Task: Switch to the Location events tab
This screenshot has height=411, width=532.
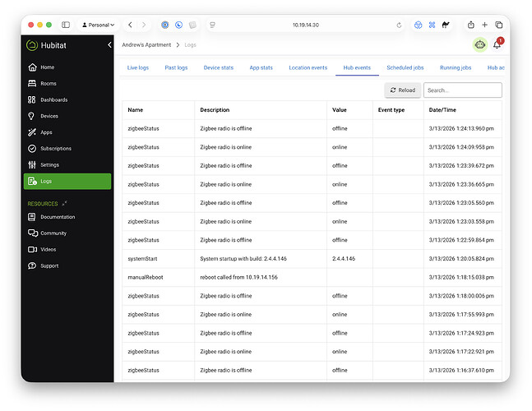Action: (308, 67)
